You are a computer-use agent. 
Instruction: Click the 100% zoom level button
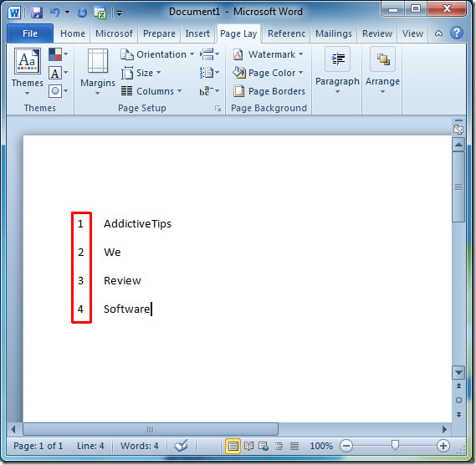321,446
